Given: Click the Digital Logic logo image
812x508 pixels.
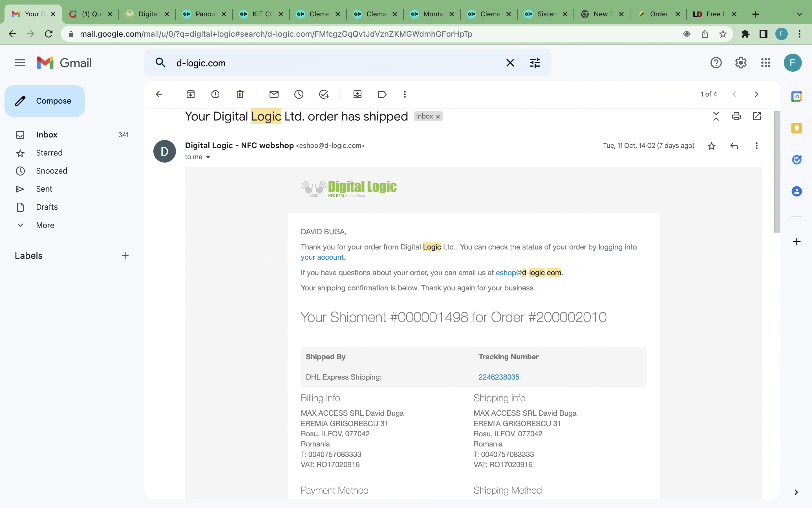Looking at the screenshot, I should pyautogui.click(x=348, y=189).
